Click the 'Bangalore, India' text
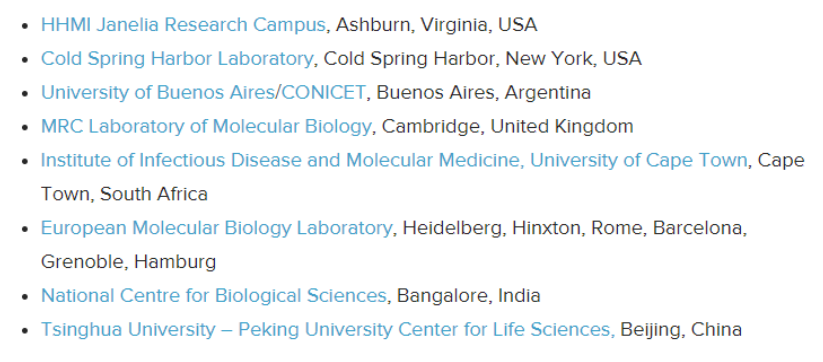The height and width of the screenshot is (362, 823). [x=469, y=296]
